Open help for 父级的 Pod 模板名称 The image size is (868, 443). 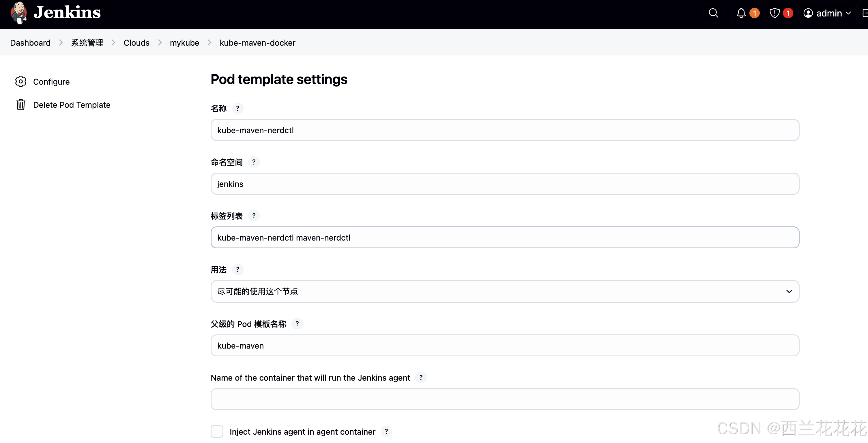point(297,324)
